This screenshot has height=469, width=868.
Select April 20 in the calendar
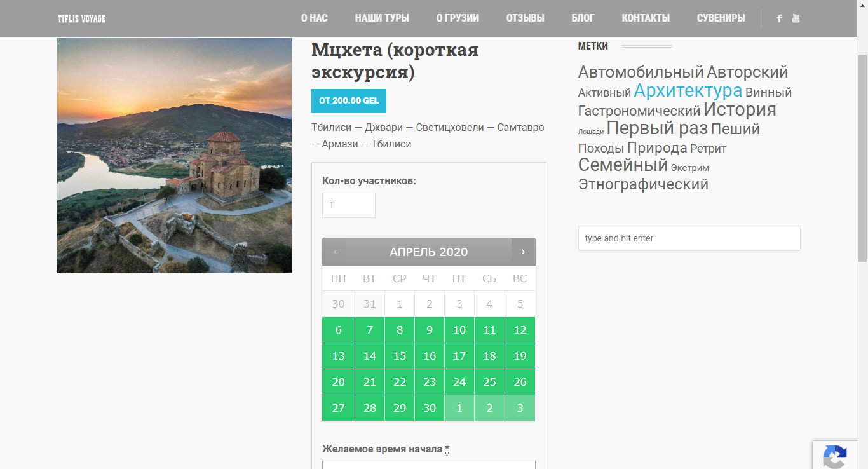pyautogui.click(x=338, y=382)
